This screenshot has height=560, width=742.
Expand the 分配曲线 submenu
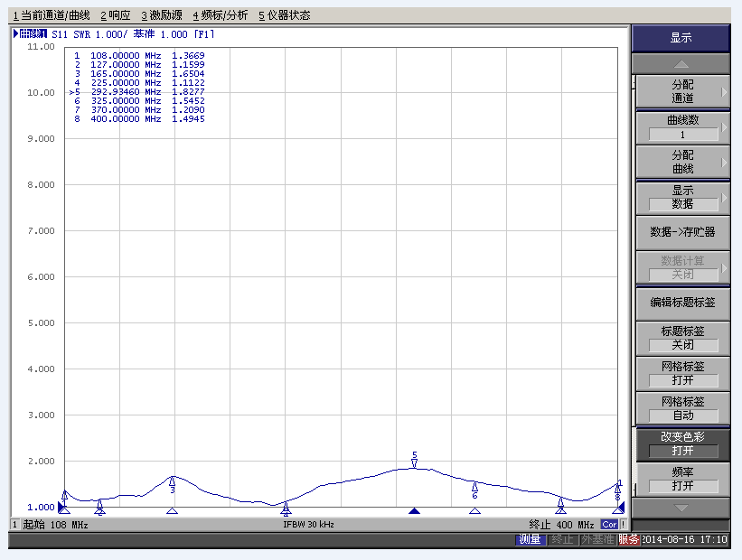682,162
